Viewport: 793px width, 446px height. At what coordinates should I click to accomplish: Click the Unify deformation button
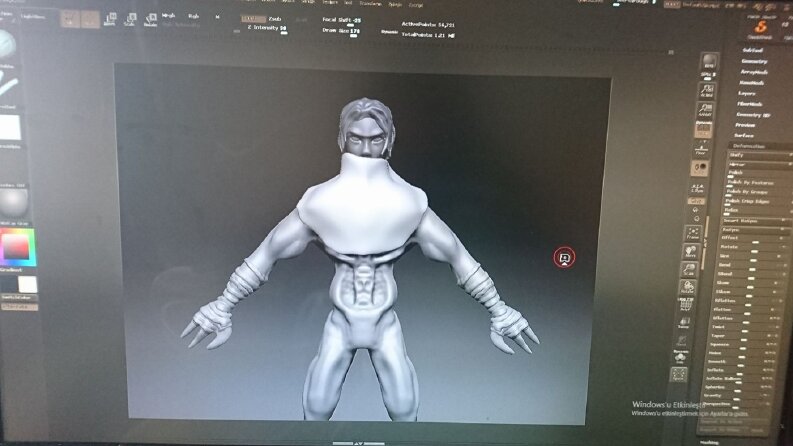(x=759, y=155)
